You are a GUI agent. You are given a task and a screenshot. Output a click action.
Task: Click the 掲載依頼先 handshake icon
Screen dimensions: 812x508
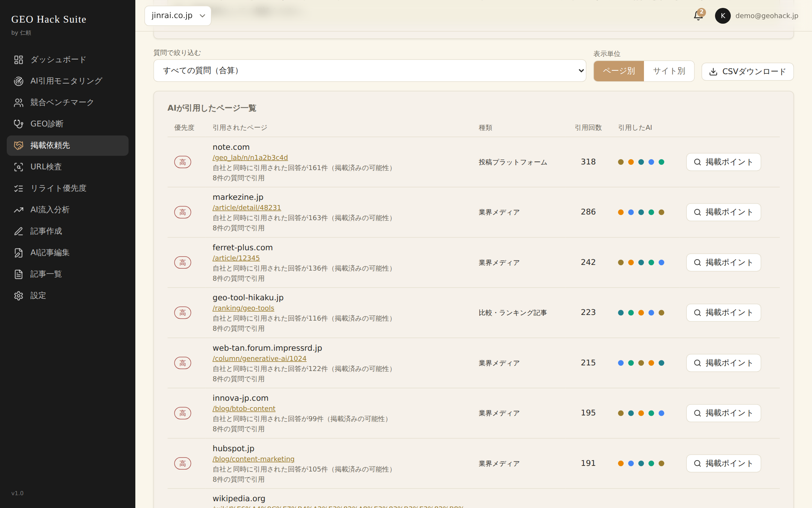[x=18, y=145]
